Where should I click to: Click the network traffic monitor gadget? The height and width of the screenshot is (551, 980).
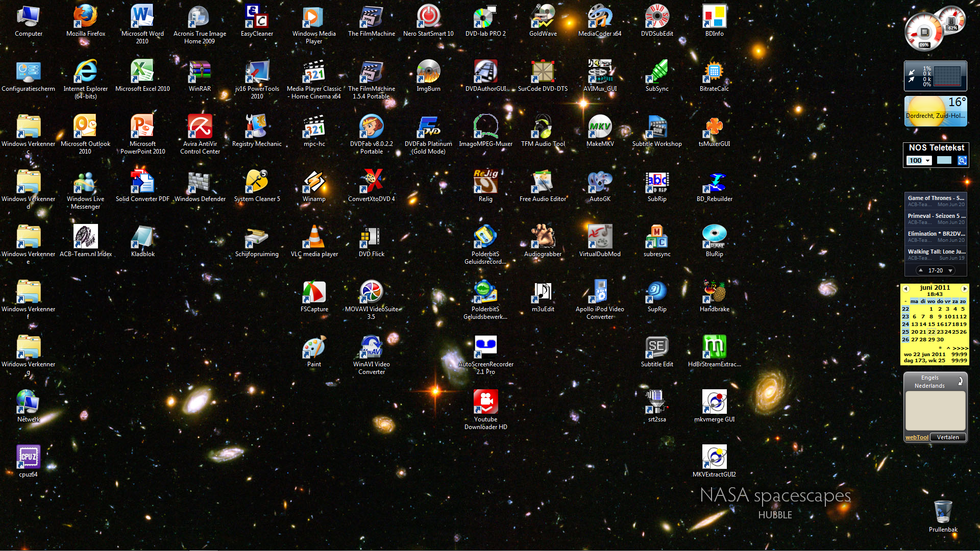pos(936,76)
